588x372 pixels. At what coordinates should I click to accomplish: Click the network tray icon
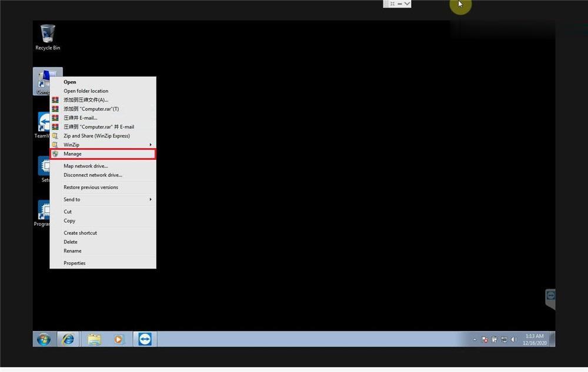tap(505, 340)
